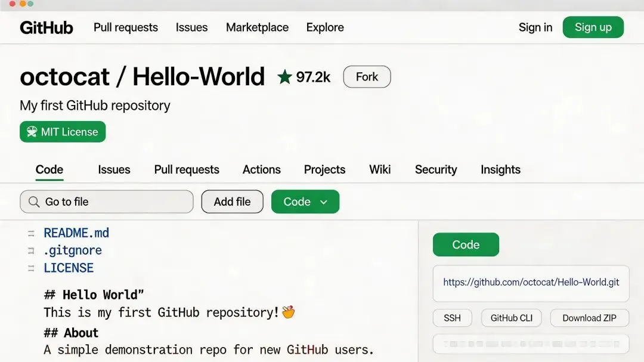The width and height of the screenshot is (644, 362).
Task: Open the LICENSE file
Action: pyautogui.click(x=69, y=268)
